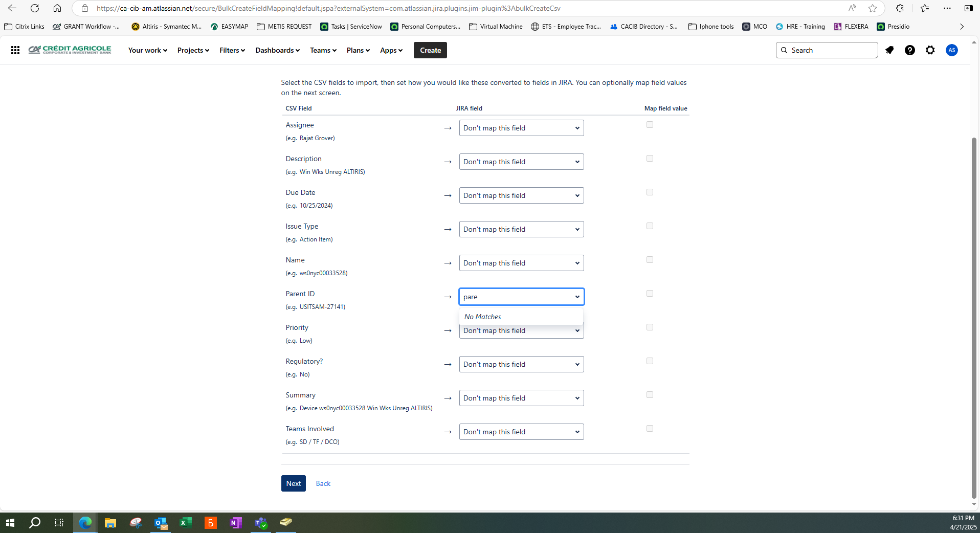Viewport: 980px width, 533px height.
Task: Open the notifications icon
Action: (889, 50)
